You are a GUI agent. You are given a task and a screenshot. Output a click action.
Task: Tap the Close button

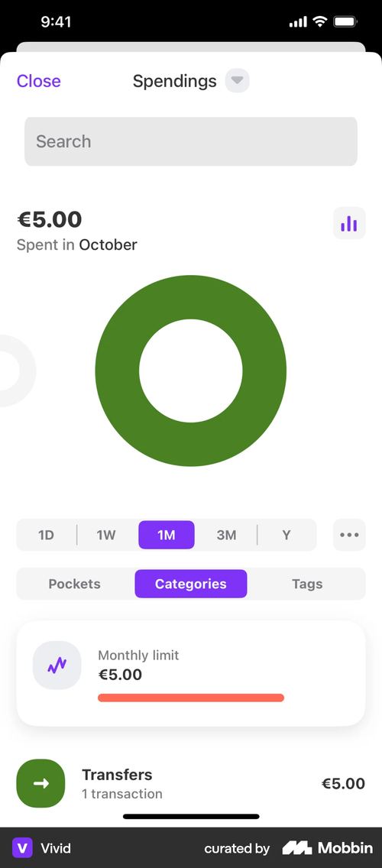[39, 81]
